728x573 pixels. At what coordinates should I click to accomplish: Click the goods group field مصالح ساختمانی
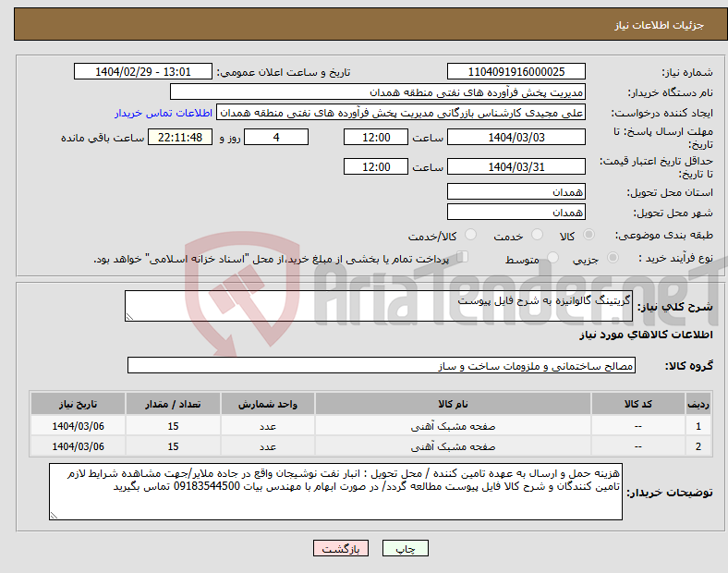point(382,365)
